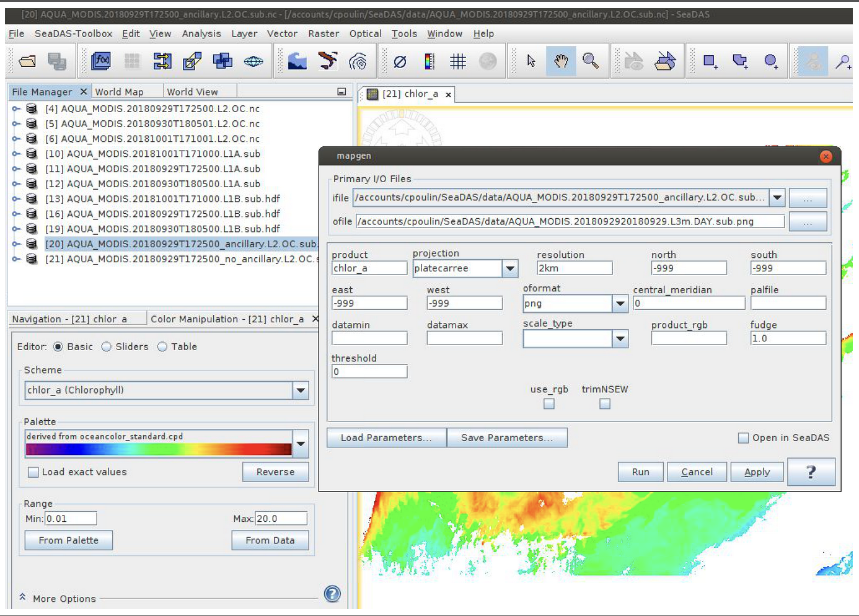Click the resolution 2km input field
The width and height of the screenshot is (859, 616).
575,268
